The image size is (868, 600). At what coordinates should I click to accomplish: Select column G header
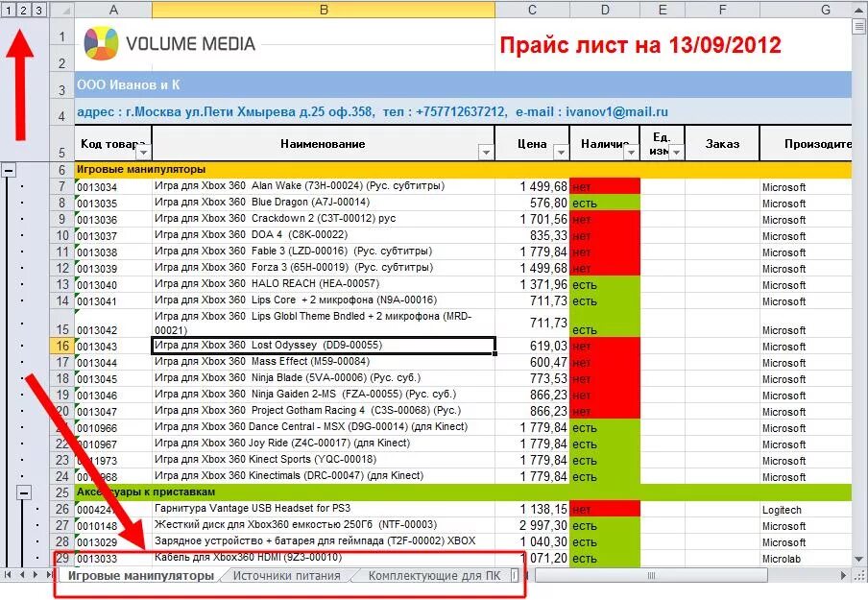(806, 10)
